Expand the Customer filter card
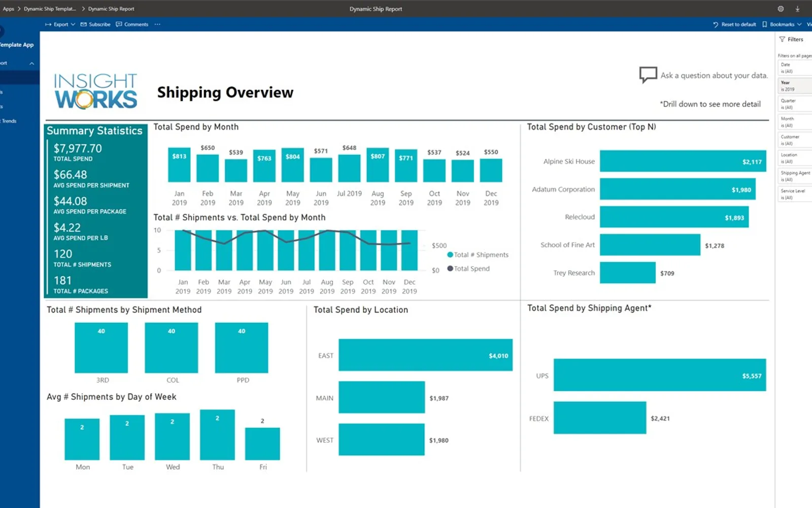Image resolution: width=812 pixels, height=508 pixels. click(x=794, y=140)
